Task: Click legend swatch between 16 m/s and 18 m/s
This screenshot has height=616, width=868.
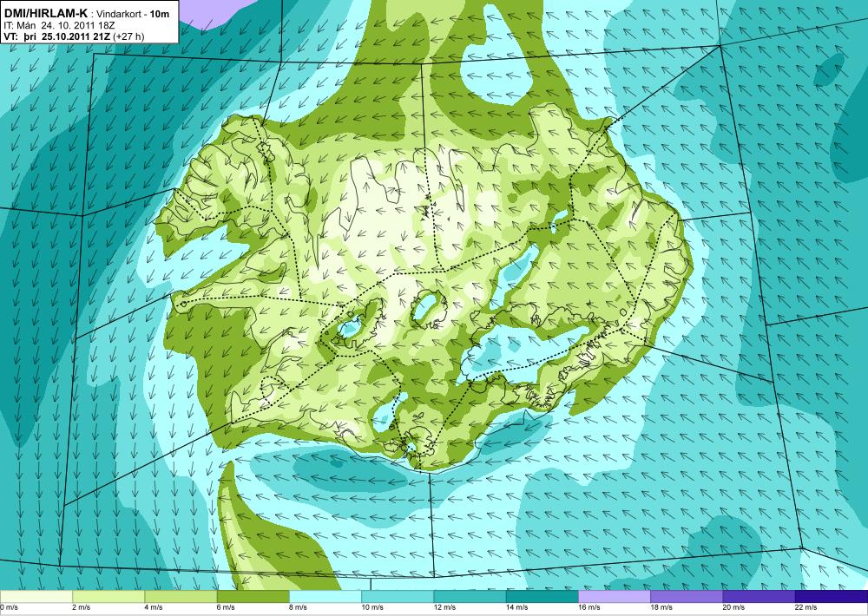Action: point(615,597)
